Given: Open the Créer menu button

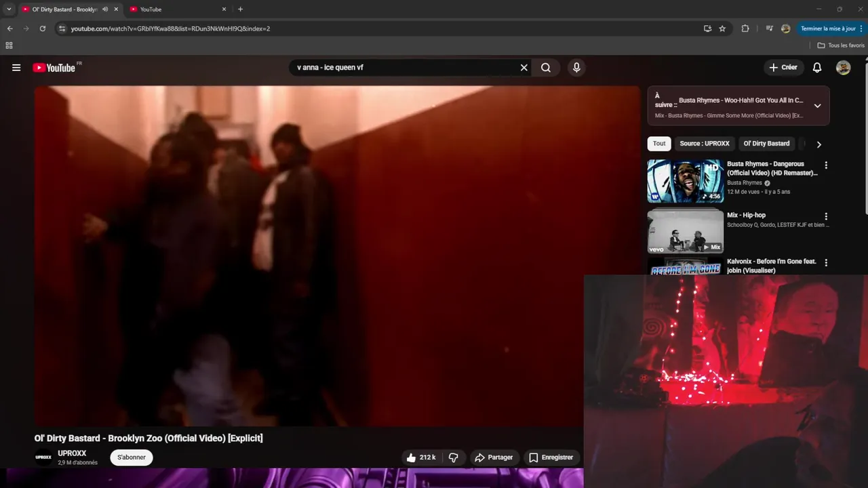Looking at the screenshot, I should tap(783, 68).
